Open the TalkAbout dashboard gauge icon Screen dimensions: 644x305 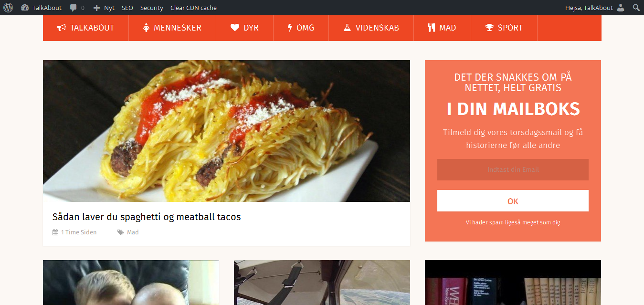[x=25, y=8]
